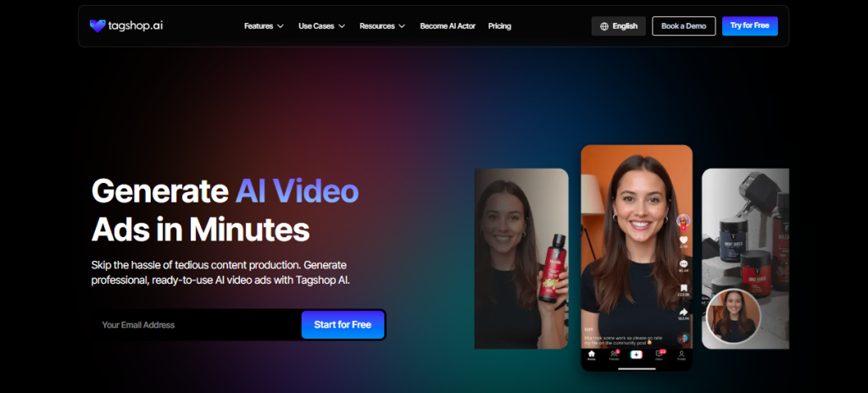Click the Try for Free button
Image resolution: width=868 pixels, height=393 pixels.
coord(750,26)
